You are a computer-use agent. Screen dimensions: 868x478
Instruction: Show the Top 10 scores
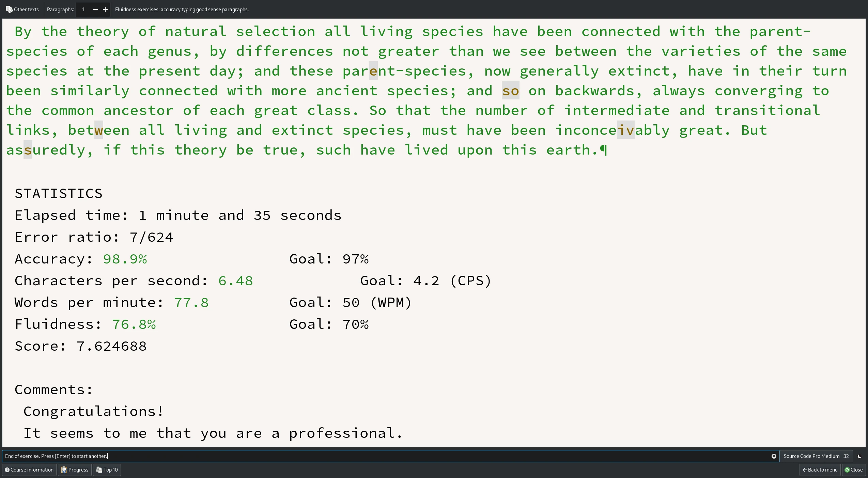(x=107, y=470)
